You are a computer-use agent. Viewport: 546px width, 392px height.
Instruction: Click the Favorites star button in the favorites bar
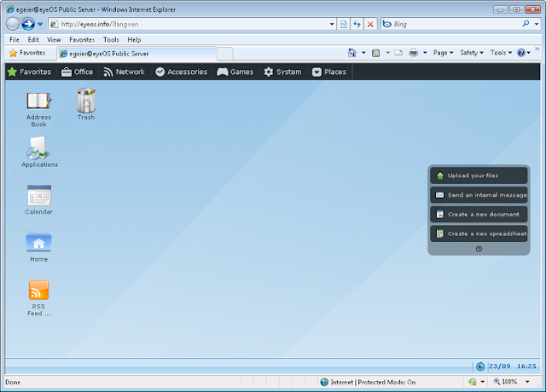(27, 53)
